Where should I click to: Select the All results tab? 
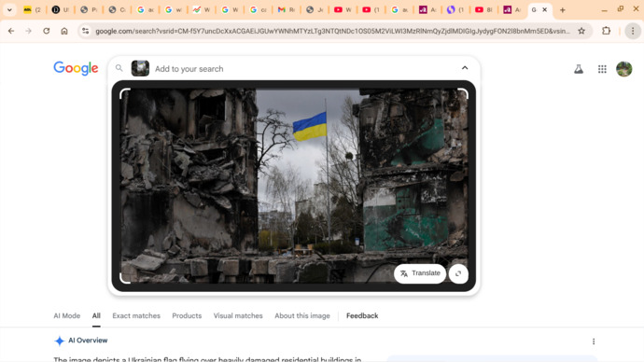click(x=96, y=315)
